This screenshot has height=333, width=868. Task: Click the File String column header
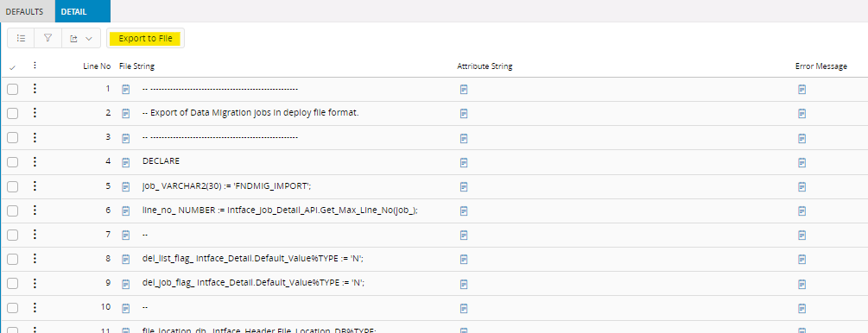(136, 66)
